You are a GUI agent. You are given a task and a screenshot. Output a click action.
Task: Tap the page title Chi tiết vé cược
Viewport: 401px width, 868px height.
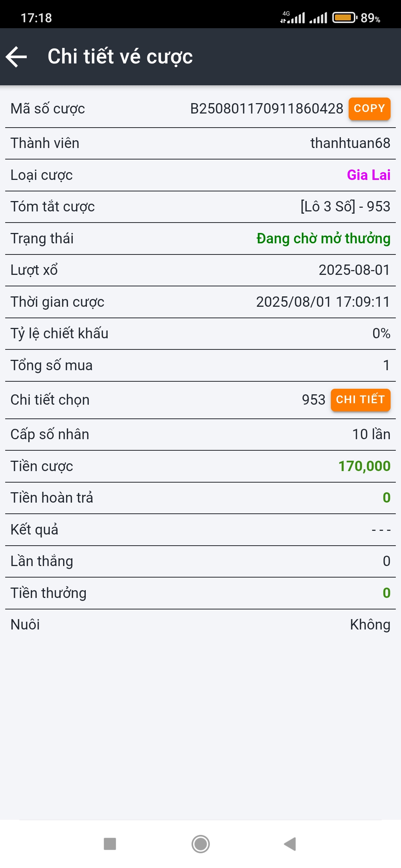(120, 57)
